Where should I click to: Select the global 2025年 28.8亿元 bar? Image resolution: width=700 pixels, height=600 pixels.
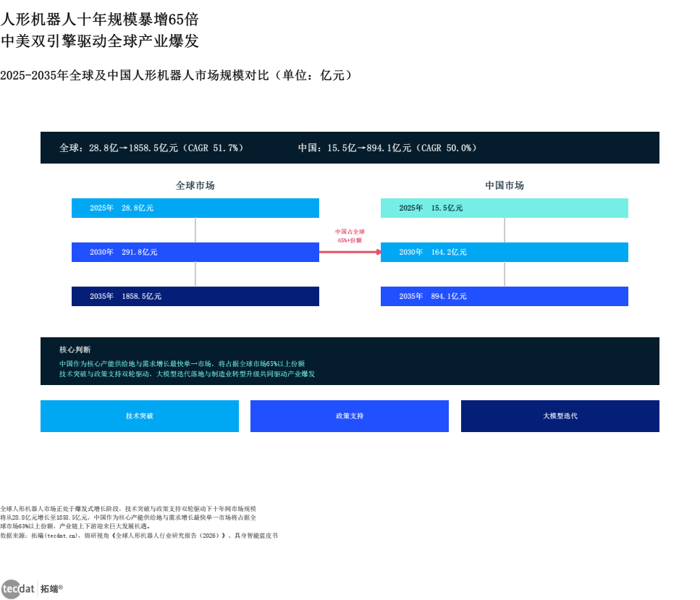[195, 208]
